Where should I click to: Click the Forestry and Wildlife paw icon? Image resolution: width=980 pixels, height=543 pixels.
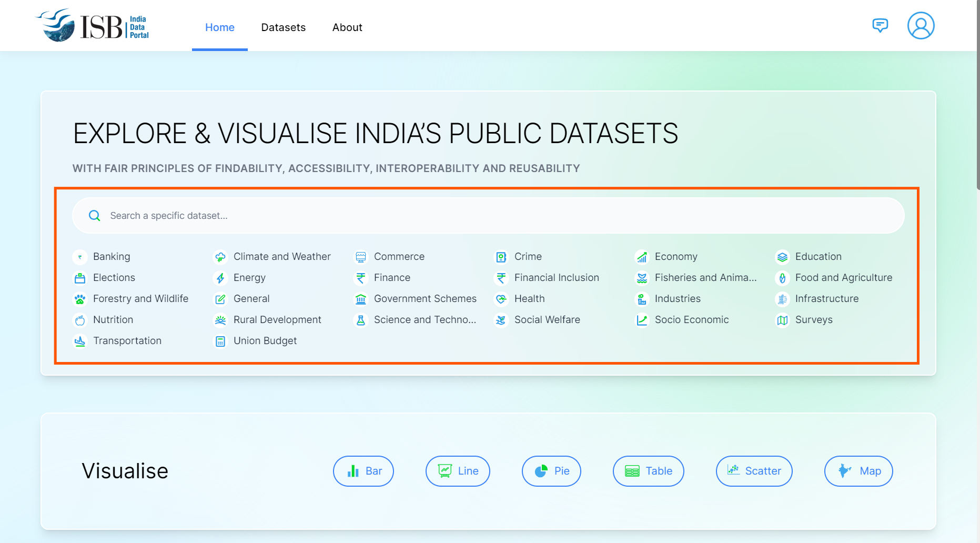[x=80, y=299]
